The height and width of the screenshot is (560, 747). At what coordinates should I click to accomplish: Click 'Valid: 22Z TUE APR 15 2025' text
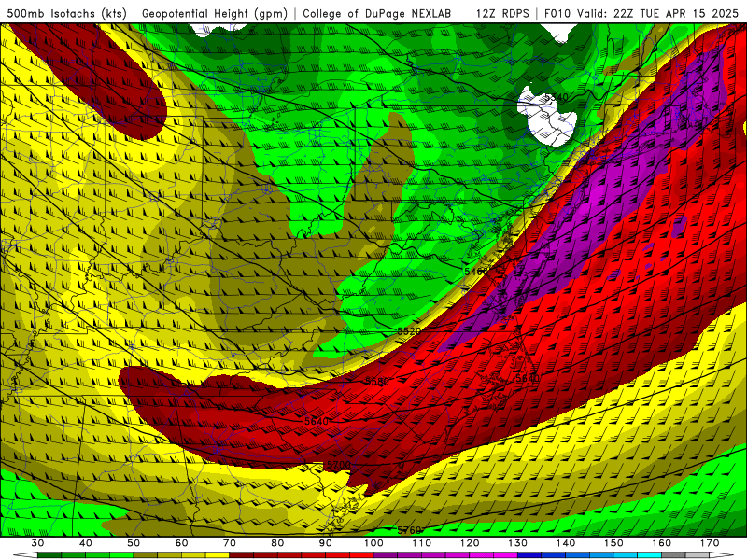657,14
